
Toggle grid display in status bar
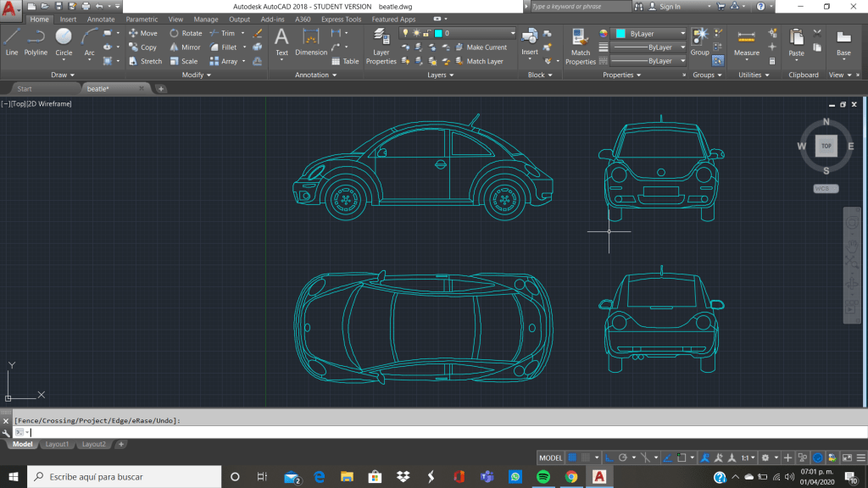click(x=572, y=458)
